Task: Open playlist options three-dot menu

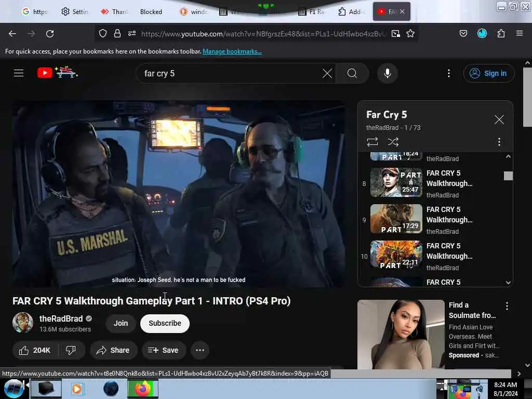Action: pos(499,142)
